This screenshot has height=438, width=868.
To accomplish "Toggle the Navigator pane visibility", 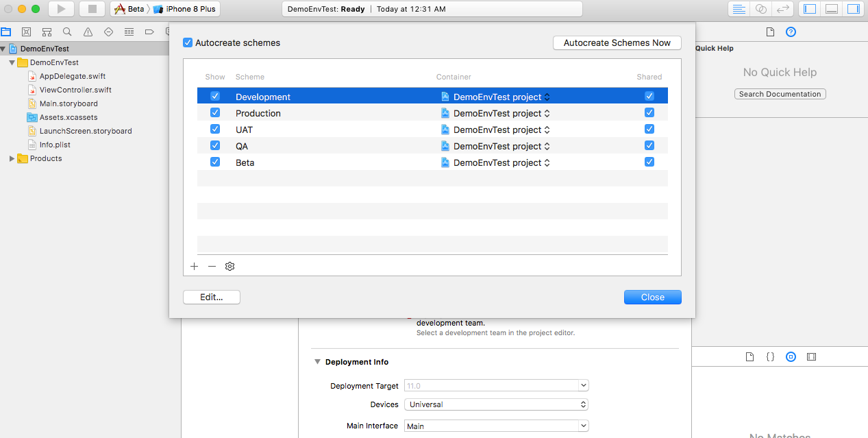I will [x=810, y=9].
